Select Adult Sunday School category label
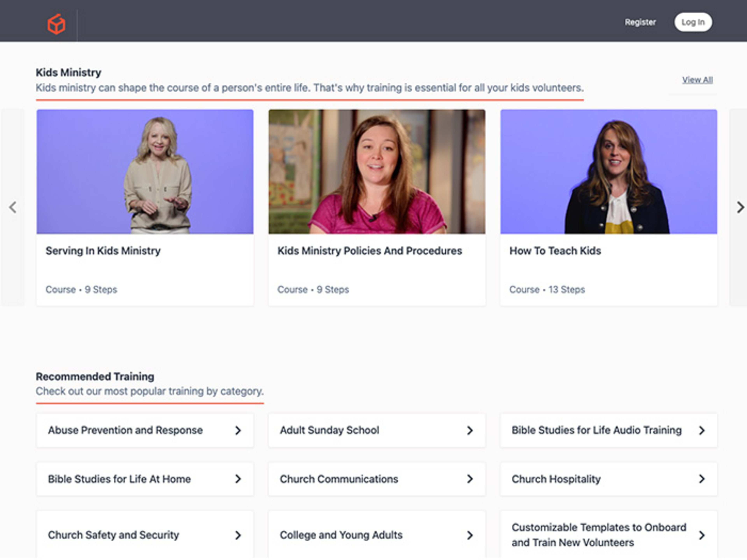This screenshot has height=560, width=747. pyautogui.click(x=329, y=430)
